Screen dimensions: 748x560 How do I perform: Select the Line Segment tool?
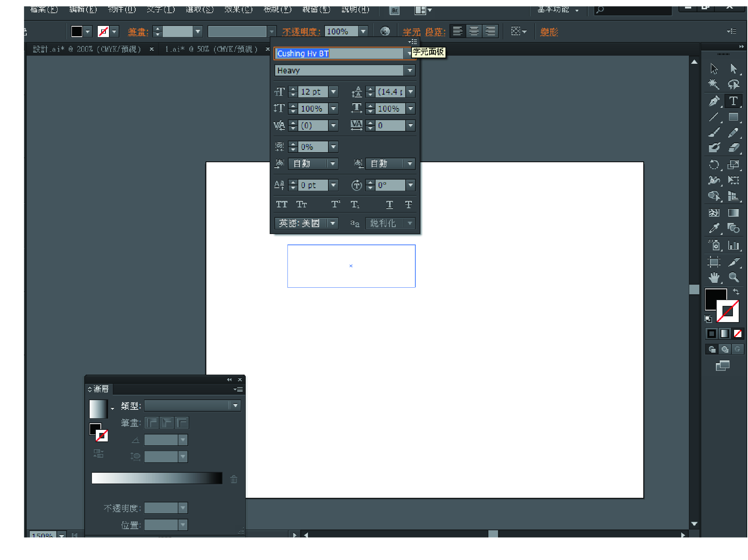tap(714, 117)
